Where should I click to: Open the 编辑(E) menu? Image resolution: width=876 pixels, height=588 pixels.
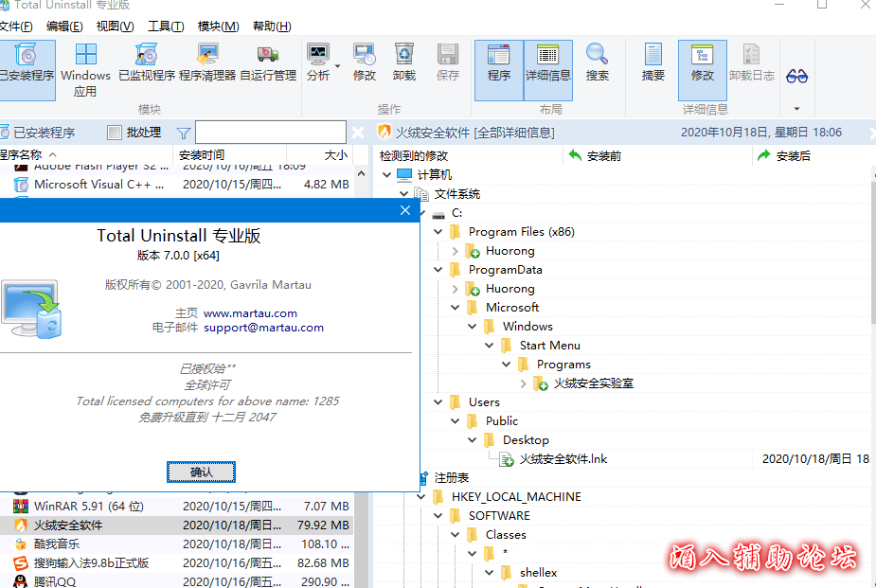64,27
